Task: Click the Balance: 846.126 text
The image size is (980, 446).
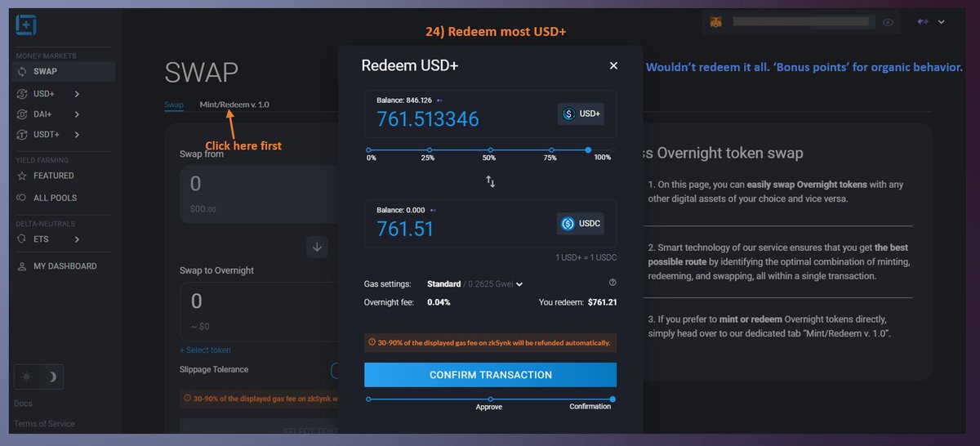Action: (404, 100)
